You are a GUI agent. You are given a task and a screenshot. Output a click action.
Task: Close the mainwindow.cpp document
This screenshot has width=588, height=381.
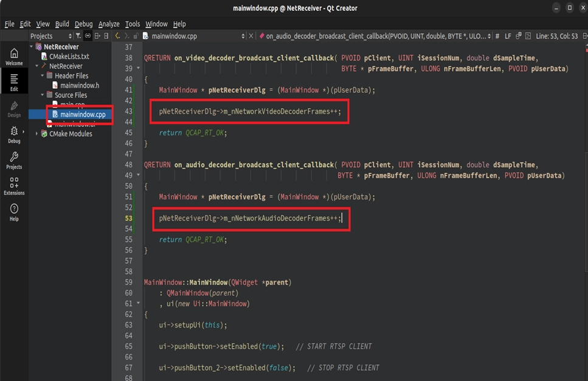pyautogui.click(x=251, y=36)
